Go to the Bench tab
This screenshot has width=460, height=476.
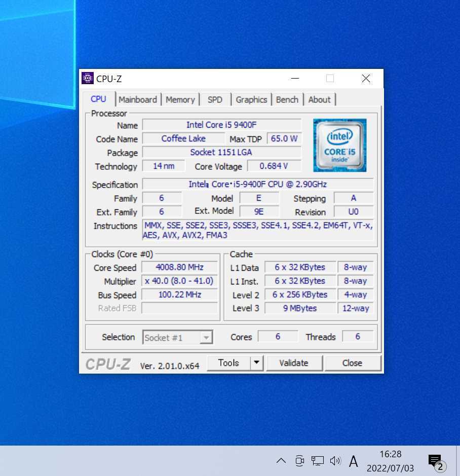point(287,99)
